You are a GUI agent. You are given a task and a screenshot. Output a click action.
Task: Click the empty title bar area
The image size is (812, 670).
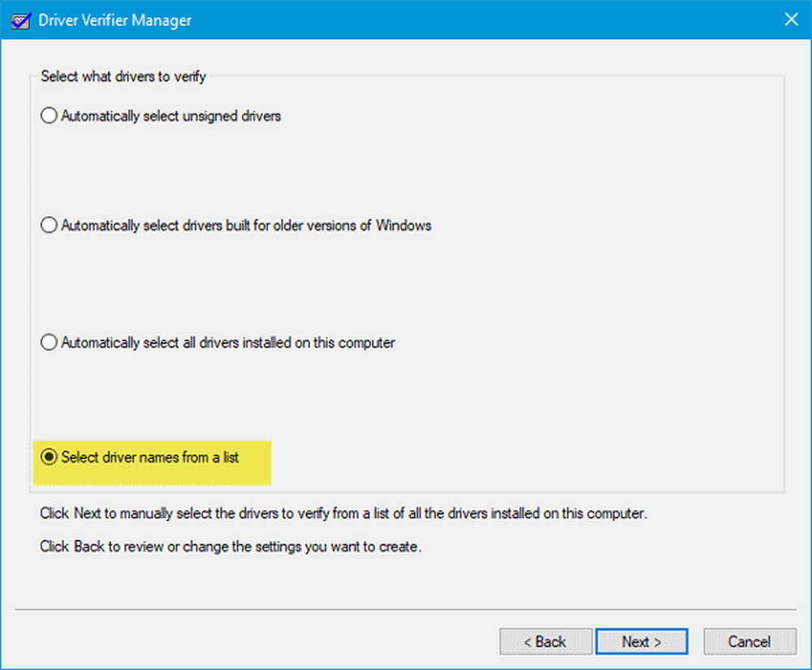click(487, 19)
